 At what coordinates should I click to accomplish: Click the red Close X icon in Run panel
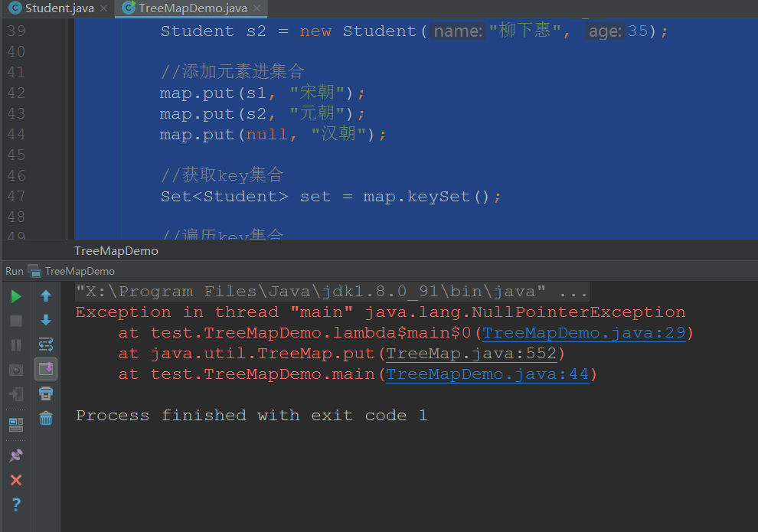(x=16, y=480)
